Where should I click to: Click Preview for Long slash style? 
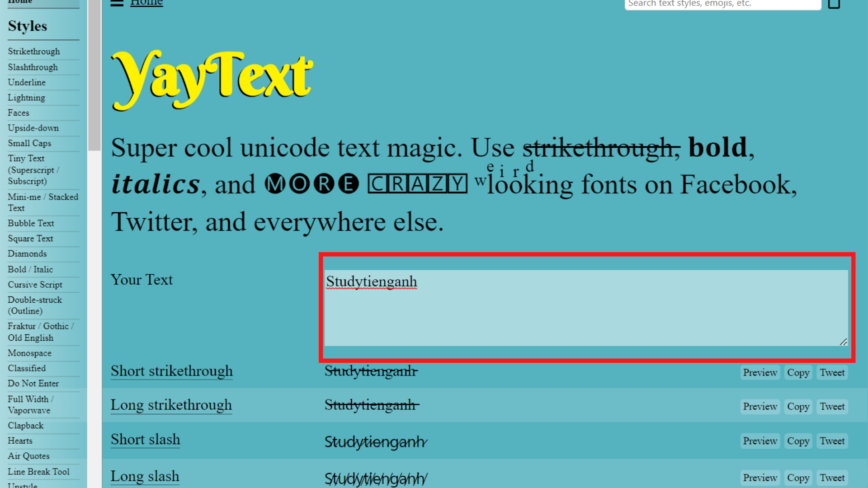click(760, 477)
